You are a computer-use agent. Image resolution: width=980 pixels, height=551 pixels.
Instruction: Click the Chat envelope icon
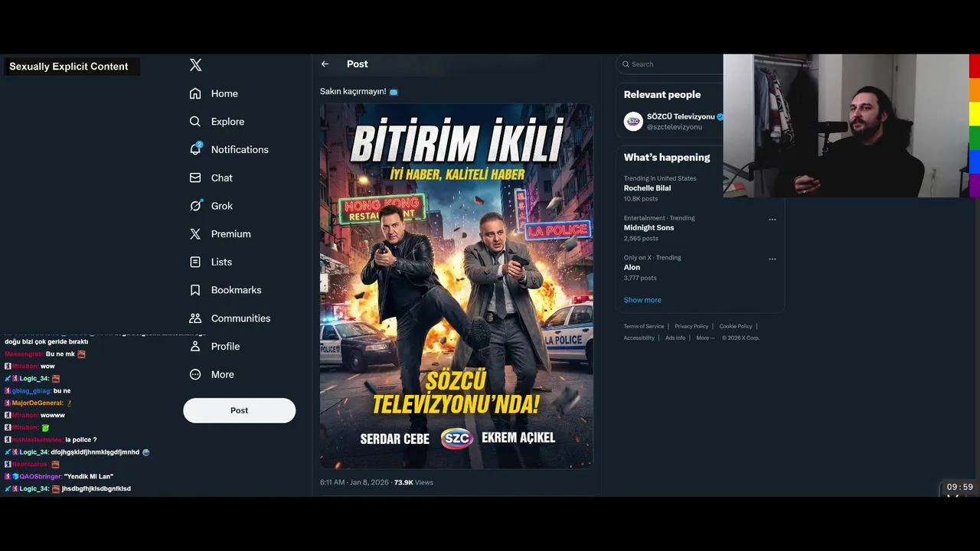point(195,178)
